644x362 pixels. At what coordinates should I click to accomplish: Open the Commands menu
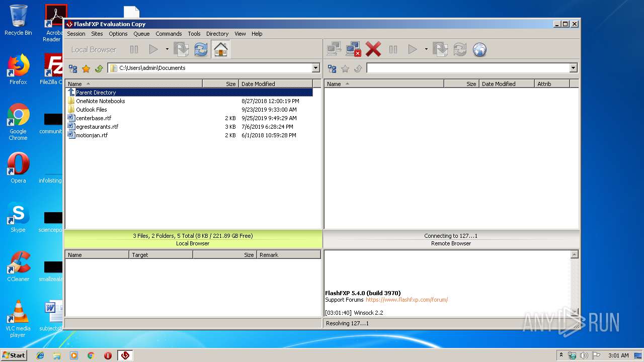click(169, 34)
